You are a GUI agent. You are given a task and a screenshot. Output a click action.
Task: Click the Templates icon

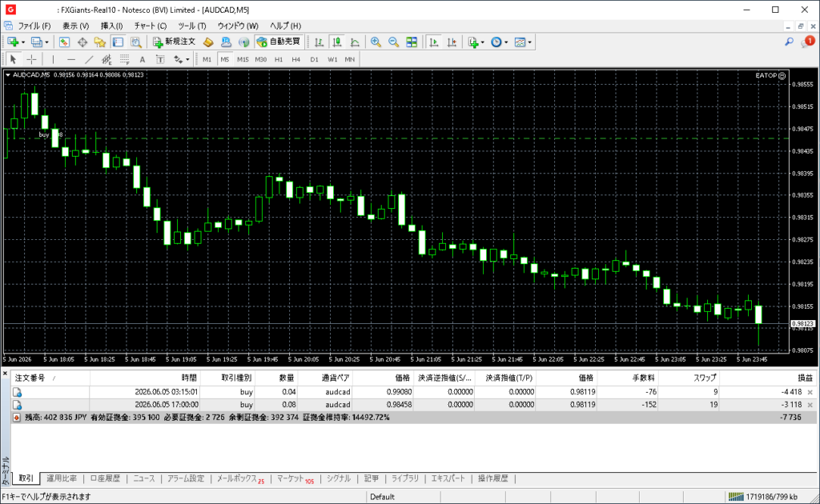point(520,42)
